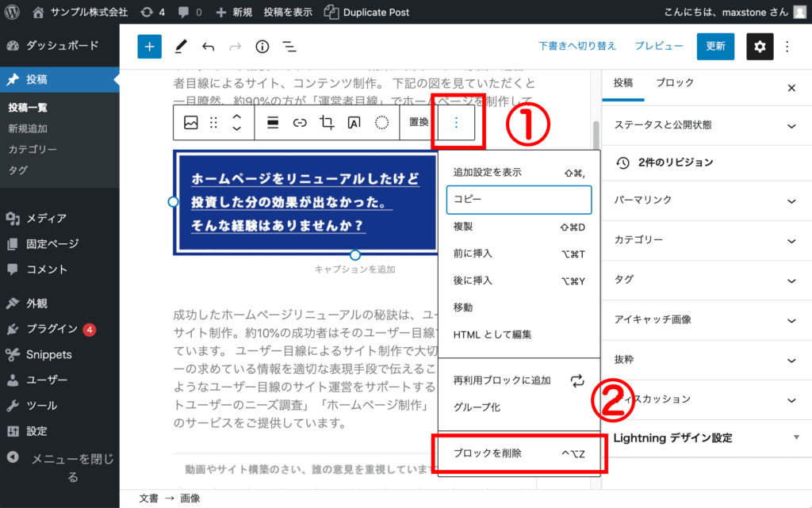Open the list view outline icon
Screen dimensions: 812x508
coord(289,46)
